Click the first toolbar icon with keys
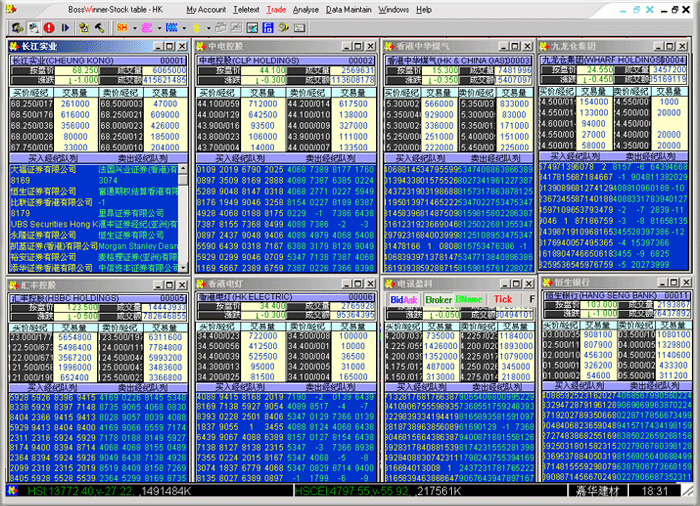This screenshot has width=700, height=506. click(x=17, y=28)
